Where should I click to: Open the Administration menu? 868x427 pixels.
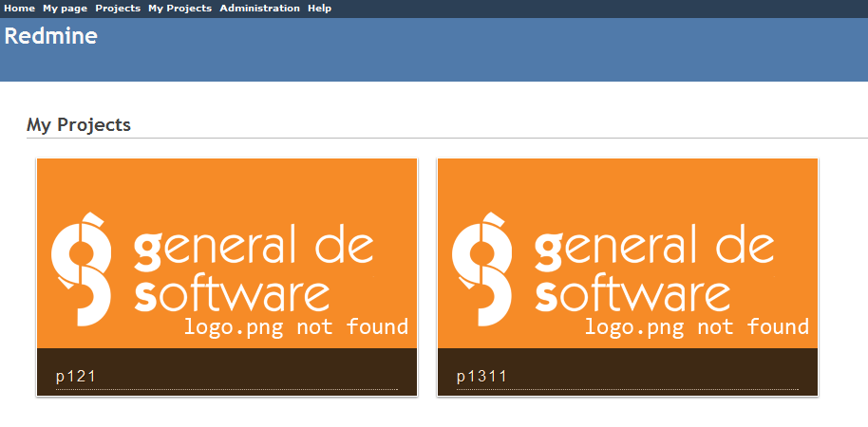[259, 9]
